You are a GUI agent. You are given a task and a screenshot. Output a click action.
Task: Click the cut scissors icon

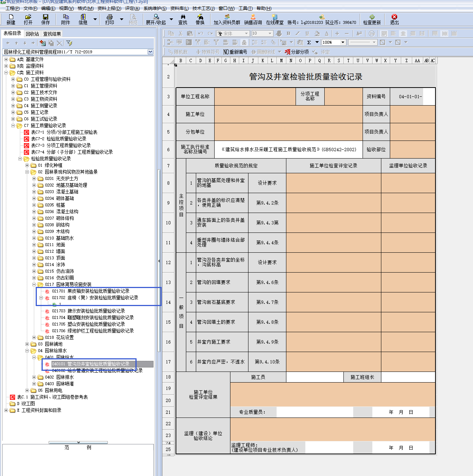coord(180,33)
